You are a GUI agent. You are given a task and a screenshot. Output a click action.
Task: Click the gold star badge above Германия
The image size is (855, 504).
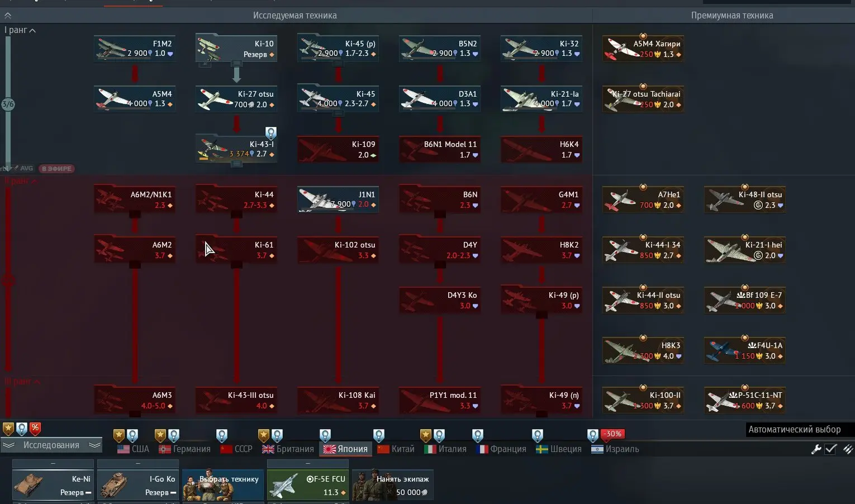point(160,435)
